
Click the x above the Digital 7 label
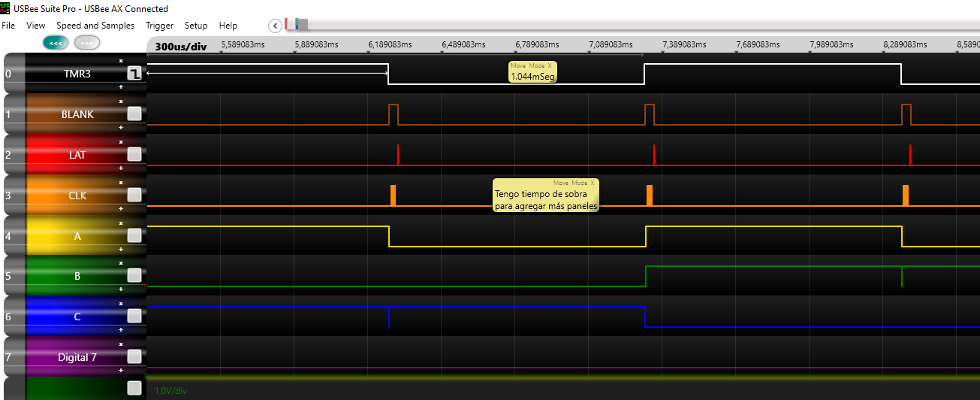click(121, 344)
